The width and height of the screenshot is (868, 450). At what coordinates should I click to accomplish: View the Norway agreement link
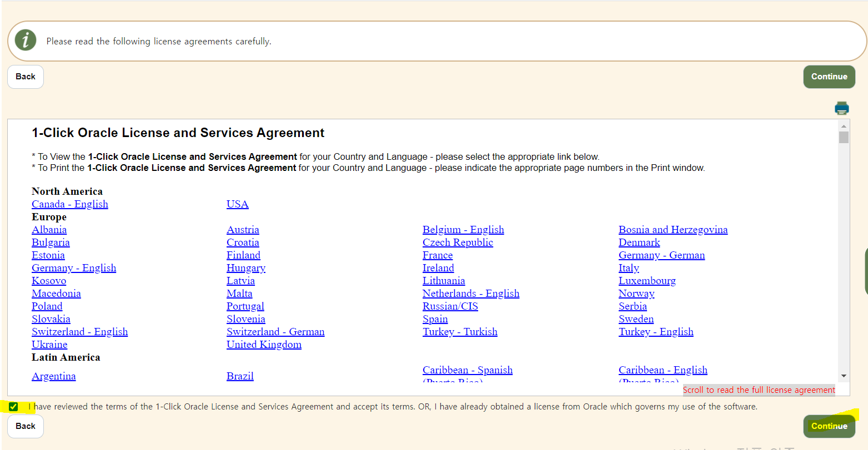click(636, 294)
